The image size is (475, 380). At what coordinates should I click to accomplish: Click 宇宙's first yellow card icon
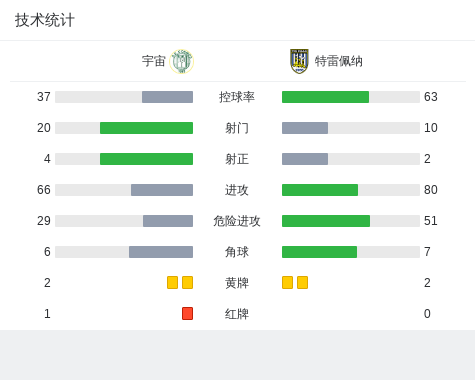172,283
